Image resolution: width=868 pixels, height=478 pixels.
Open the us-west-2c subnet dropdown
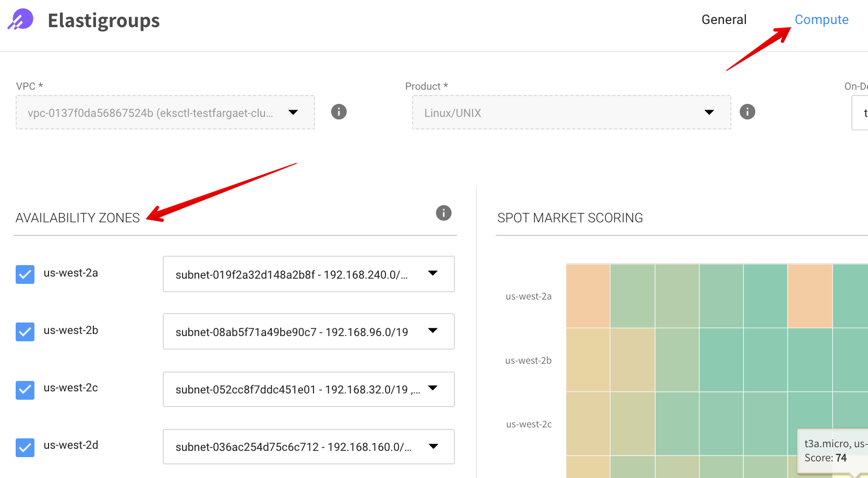[x=308, y=389]
